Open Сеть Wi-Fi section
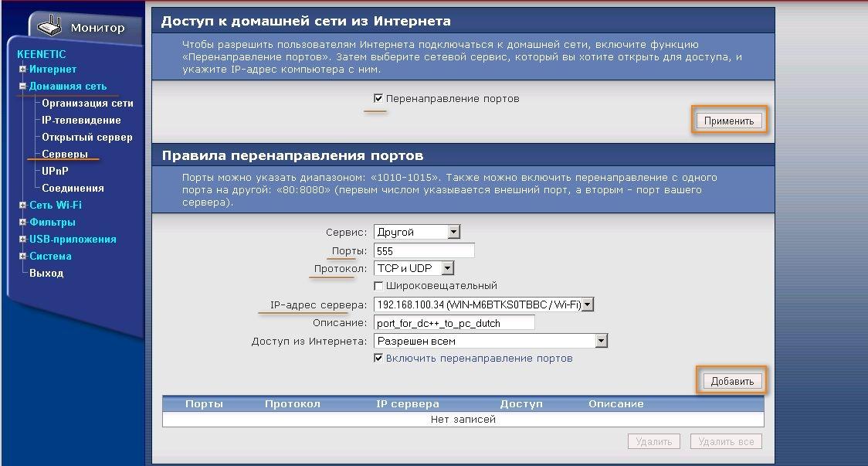 tap(56, 205)
